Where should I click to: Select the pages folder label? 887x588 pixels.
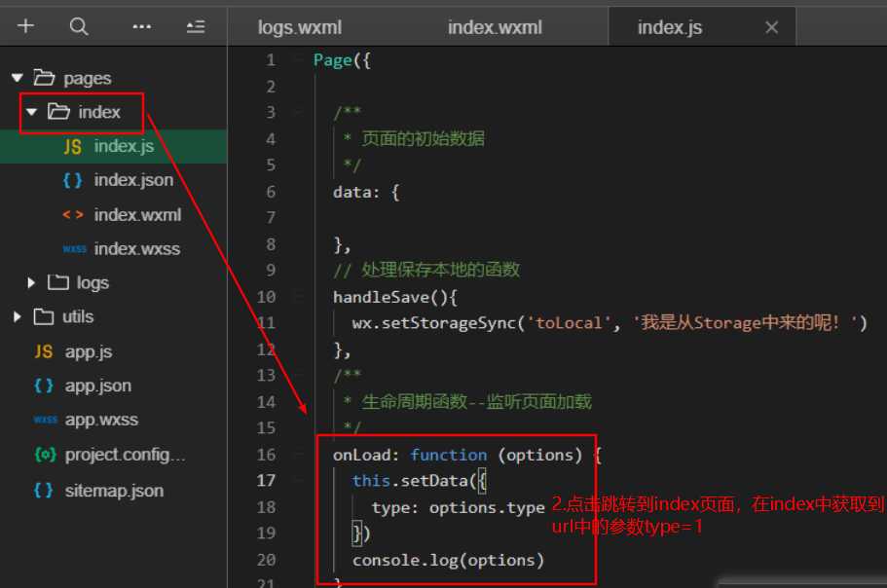tap(87, 78)
